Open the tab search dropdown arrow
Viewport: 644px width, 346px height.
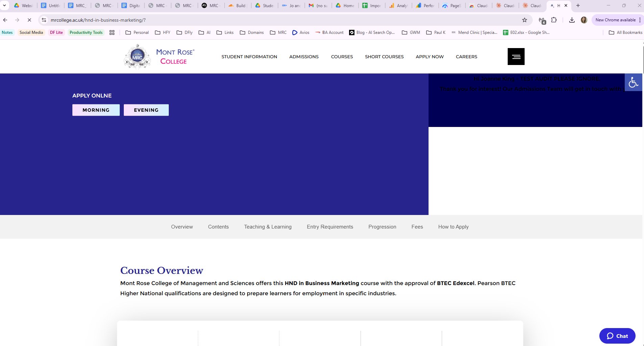(4, 5)
